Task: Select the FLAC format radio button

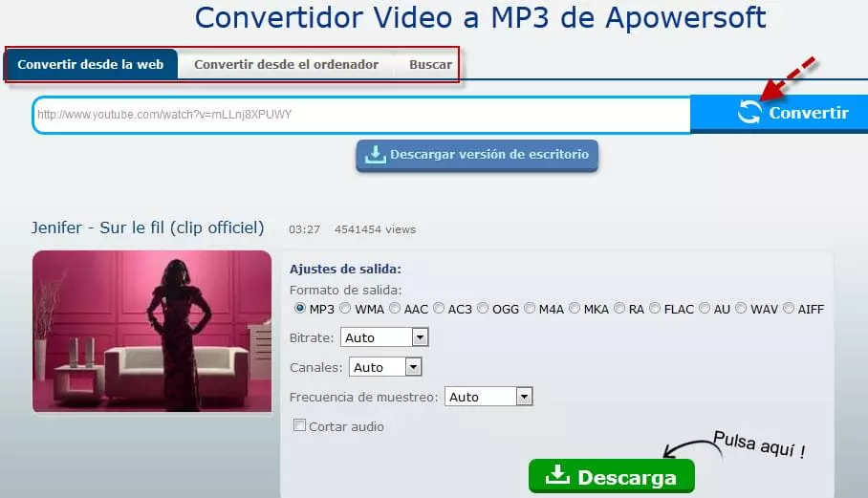Action: 655,309
